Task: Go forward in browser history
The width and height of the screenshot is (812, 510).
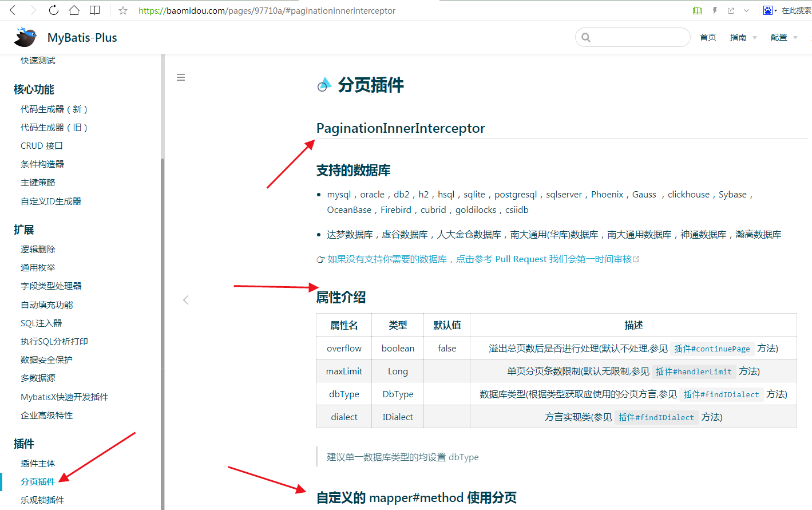Action: point(33,10)
